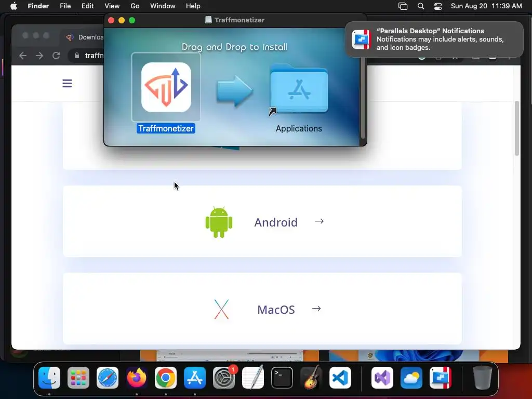
Task: Open the Android download link
Action: tap(262, 221)
